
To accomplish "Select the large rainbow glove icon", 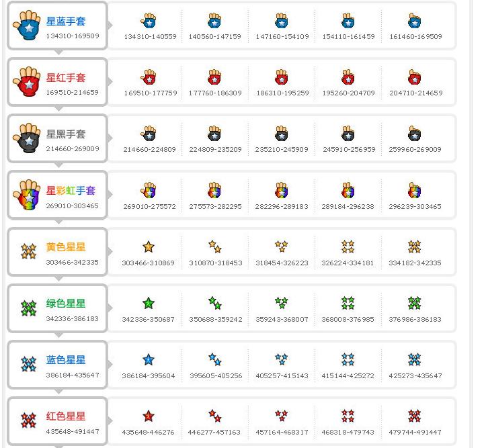I will pos(27,195).
